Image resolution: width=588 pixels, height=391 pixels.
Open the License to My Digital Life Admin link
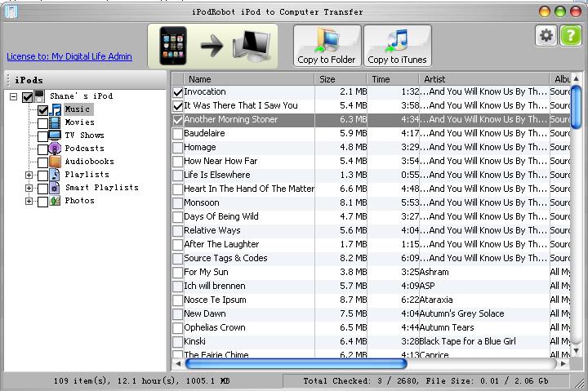pyautogui.click(x=69, y=56)
